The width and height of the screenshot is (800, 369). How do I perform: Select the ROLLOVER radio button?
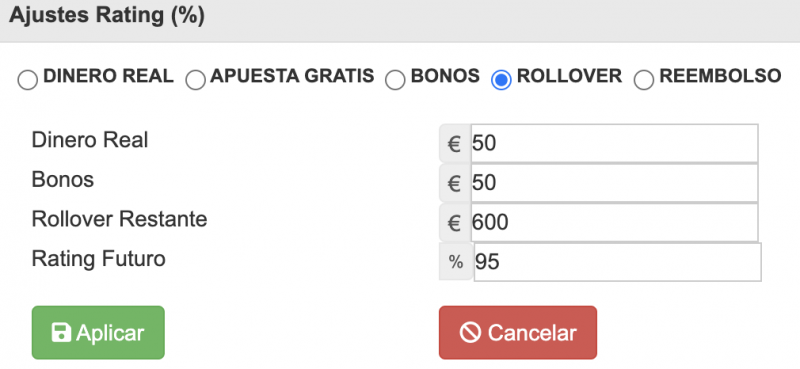tap(501, 80)
